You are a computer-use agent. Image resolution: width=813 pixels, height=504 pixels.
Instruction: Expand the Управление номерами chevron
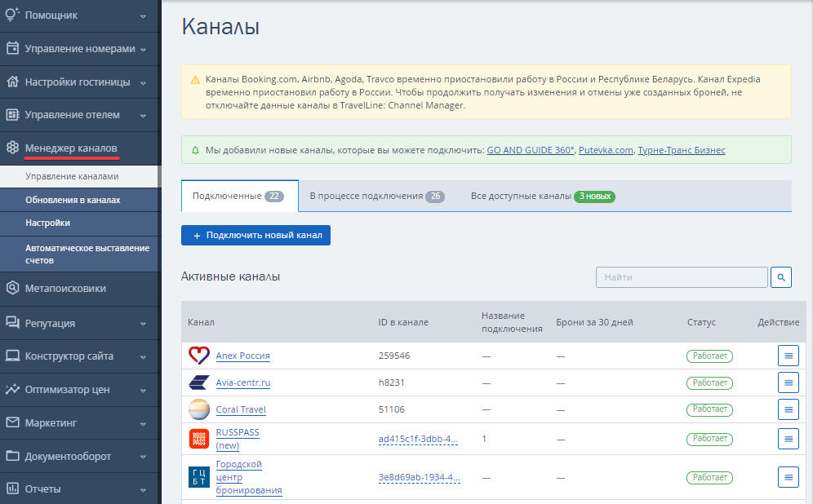[x=143, y=50]
